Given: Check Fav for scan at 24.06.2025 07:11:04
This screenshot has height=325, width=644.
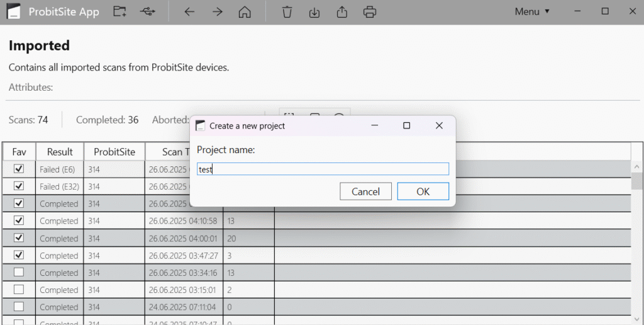Looking at the screenshot, I should (19, 307).
